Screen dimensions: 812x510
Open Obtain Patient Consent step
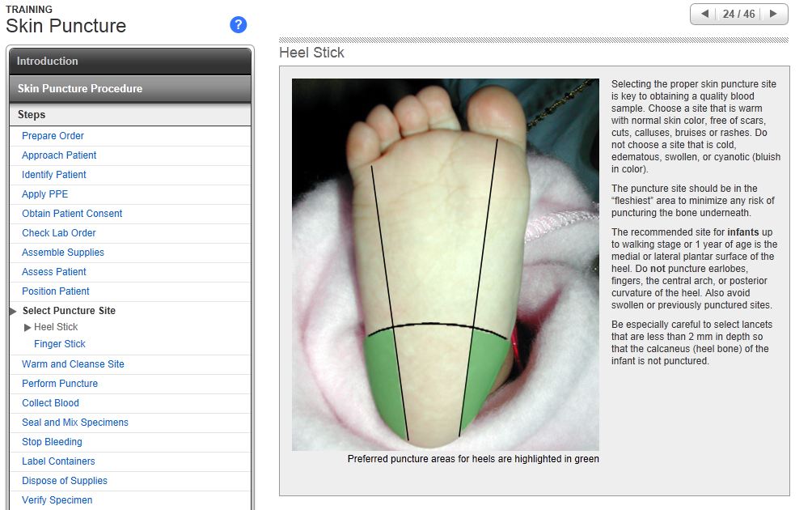pyautogui.click(x=72, y=214)
